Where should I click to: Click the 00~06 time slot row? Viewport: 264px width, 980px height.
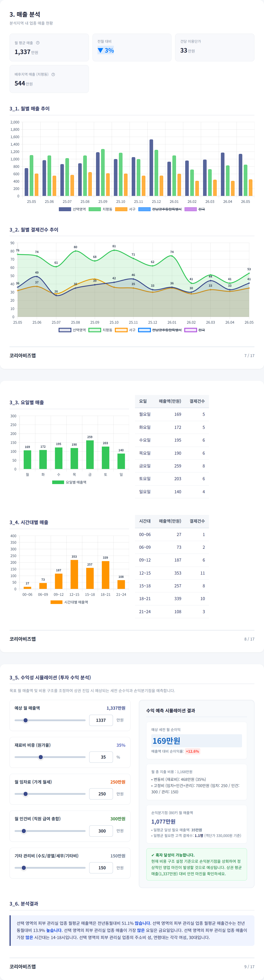tap(172, 535)
